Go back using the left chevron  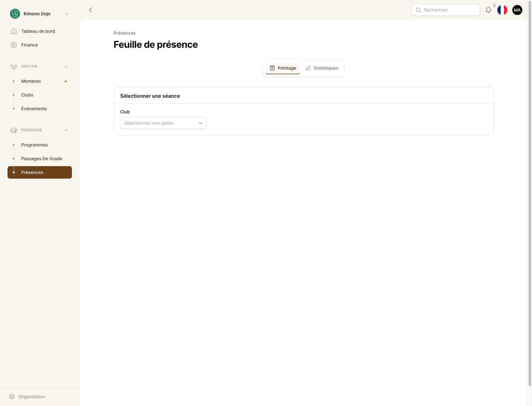coord(90,10)
